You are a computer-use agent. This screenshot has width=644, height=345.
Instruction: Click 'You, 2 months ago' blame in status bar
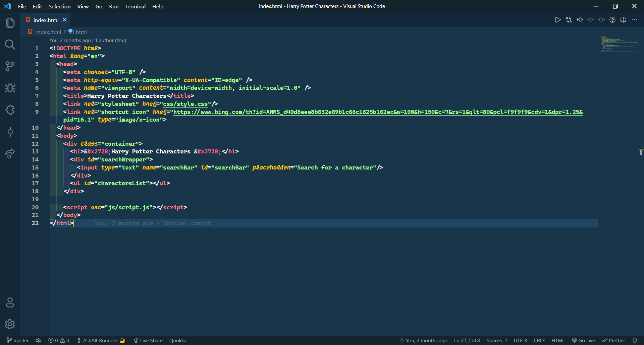point(424,340)
